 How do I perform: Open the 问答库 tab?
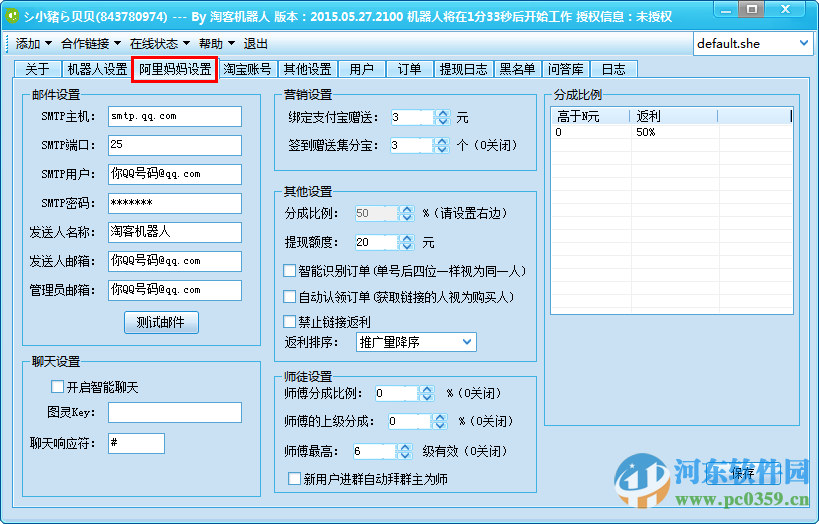[x=566, y=69]
